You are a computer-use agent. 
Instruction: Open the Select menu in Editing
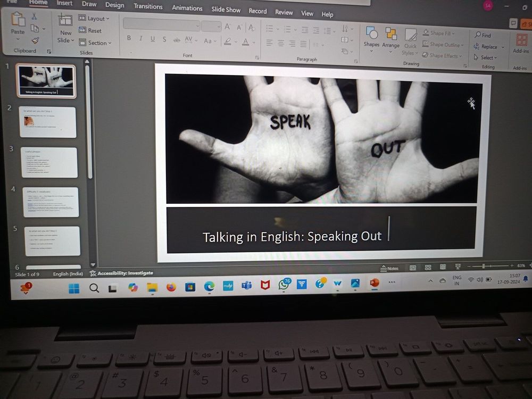[x=486, y=57]
